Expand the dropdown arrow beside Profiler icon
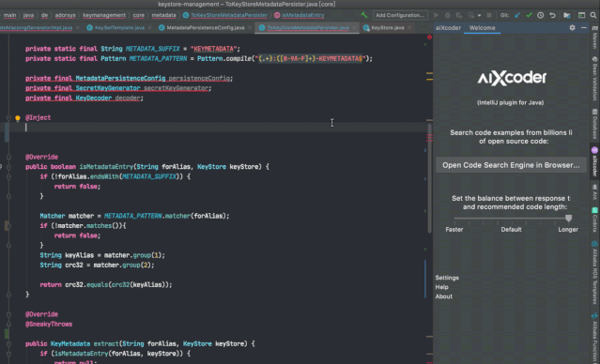This screenshot has width=600, height=364. (479, 16)
